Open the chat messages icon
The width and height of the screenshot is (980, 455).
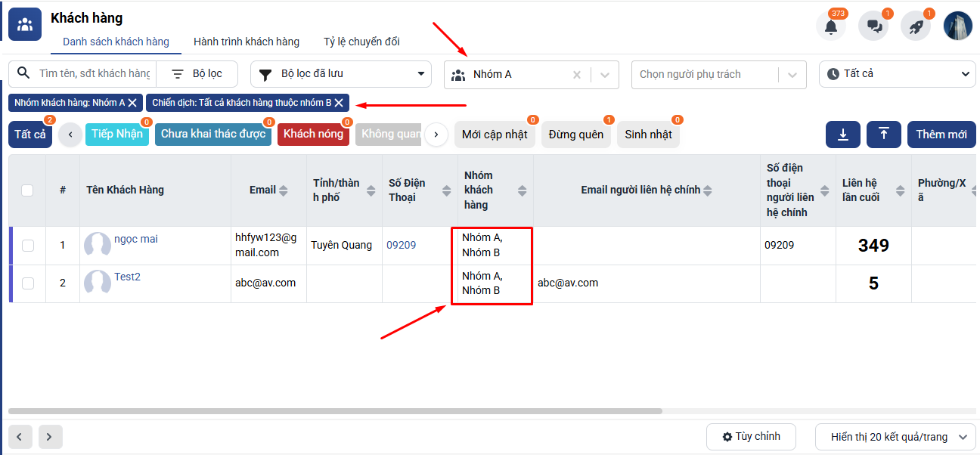tap(873, 26)
